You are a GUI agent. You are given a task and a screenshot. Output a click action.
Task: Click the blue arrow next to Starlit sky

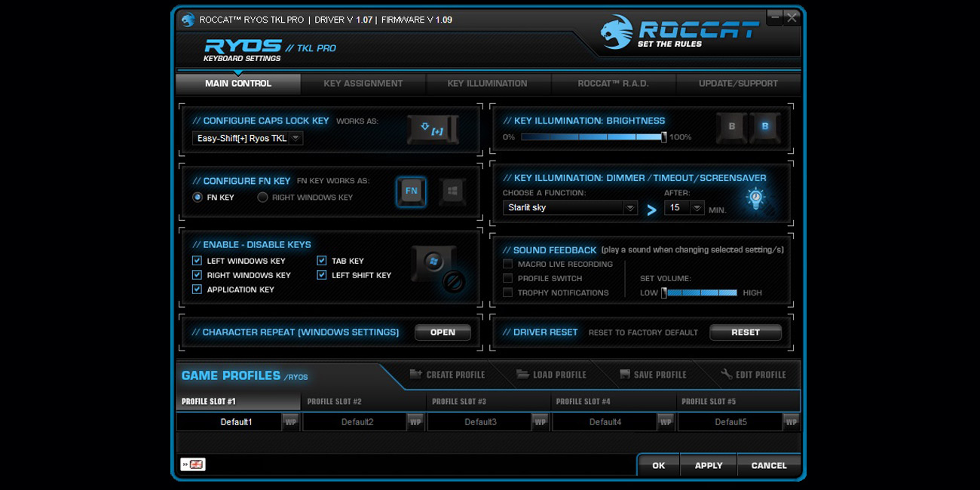[x=652, y=210]
